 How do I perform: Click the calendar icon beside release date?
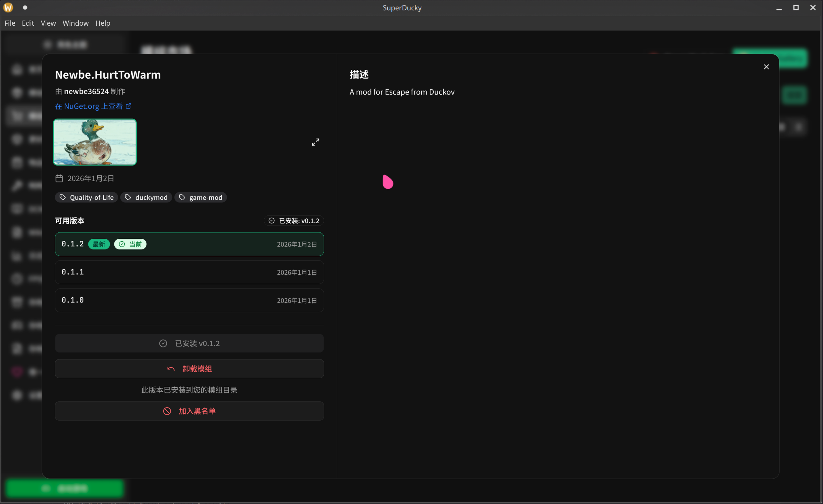click(x=59, y=179)
